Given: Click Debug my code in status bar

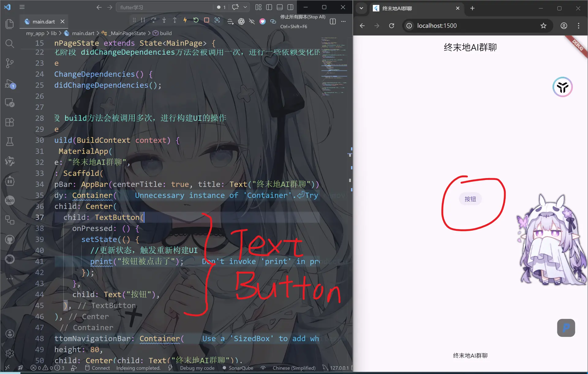Looking at the screenshot, I should pos(197,368).
